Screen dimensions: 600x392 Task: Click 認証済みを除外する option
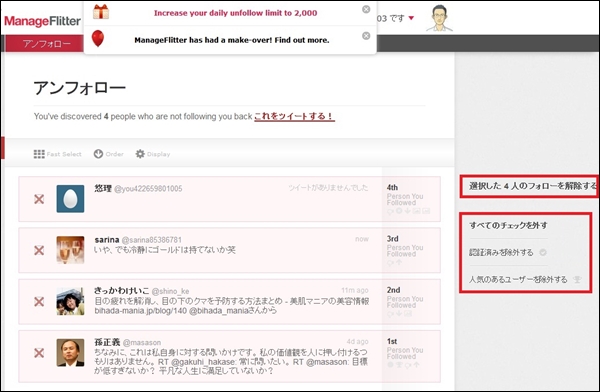[x=501, y=252]
